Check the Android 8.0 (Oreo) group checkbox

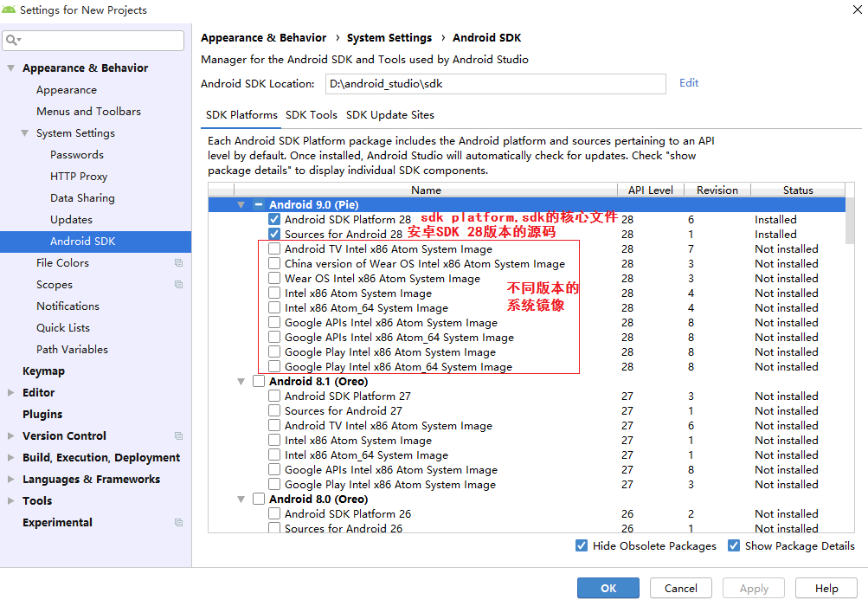259,500
